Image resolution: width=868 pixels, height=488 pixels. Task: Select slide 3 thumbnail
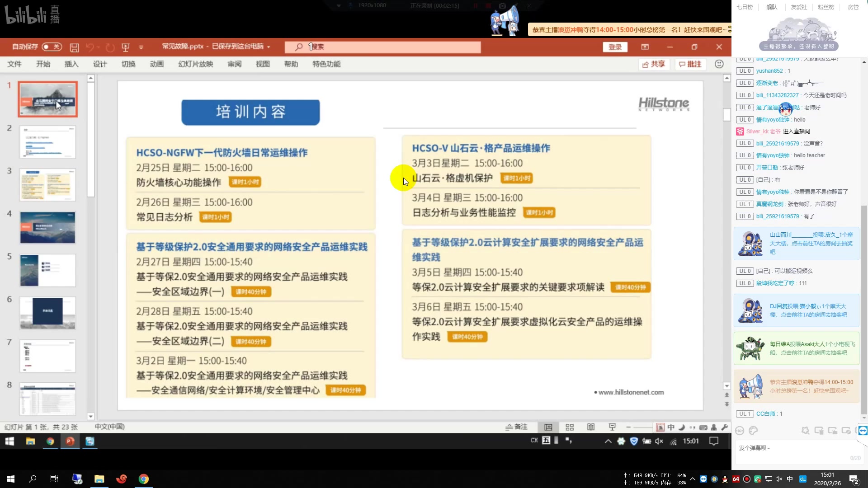click(47, 185)
